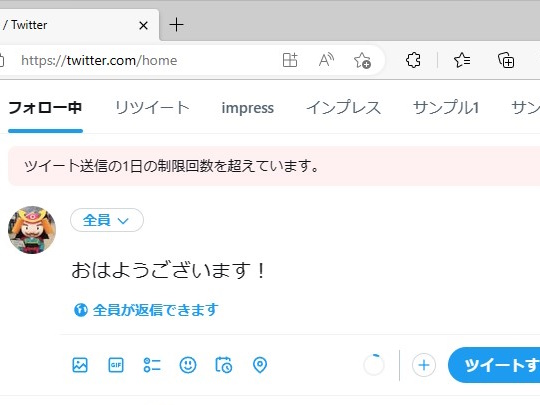
Task: Click the globe icon beside reply setting
Action: coord(81,310)
